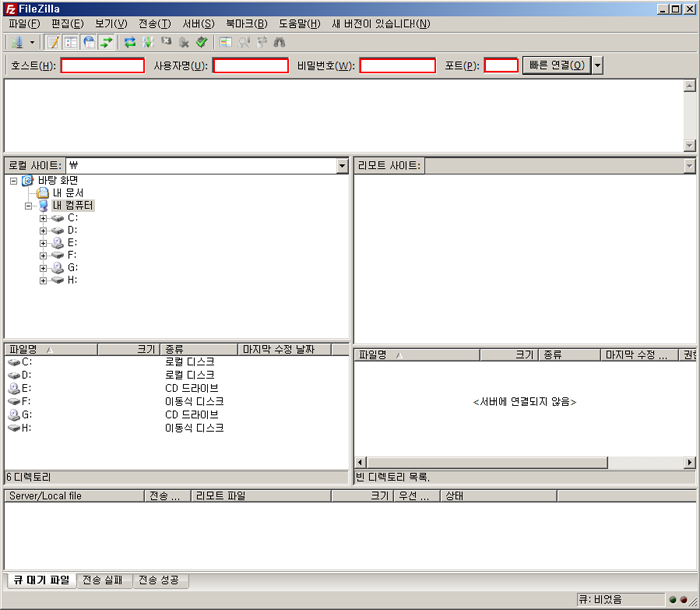Image resolution: width=700 pixels, height=610 pixels.
Task: Click the message log scroll-up arrow
Action: click(690, 86)
